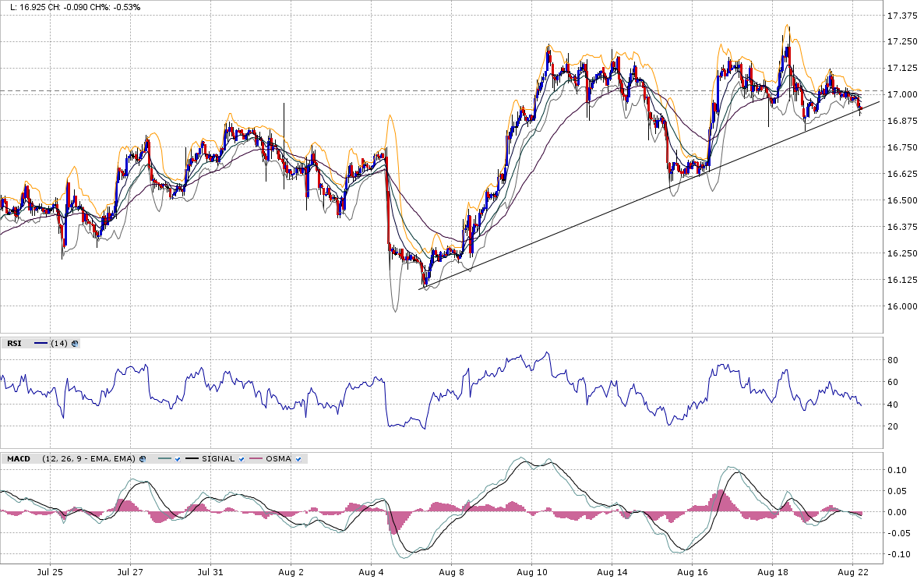Click the MACD teal line color swatch
924x583 pixels.
click(x=165, y=458)
